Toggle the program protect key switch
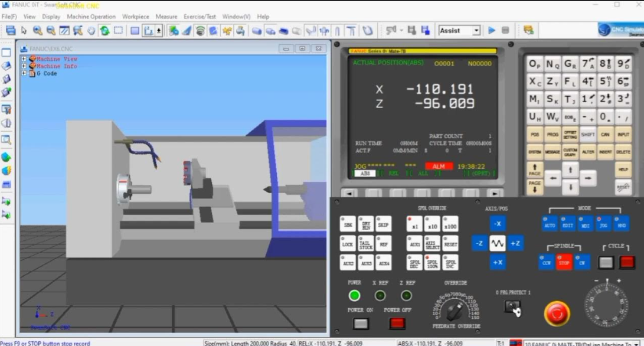The height and width of the screenshot is (346, 644). (512, 307)
